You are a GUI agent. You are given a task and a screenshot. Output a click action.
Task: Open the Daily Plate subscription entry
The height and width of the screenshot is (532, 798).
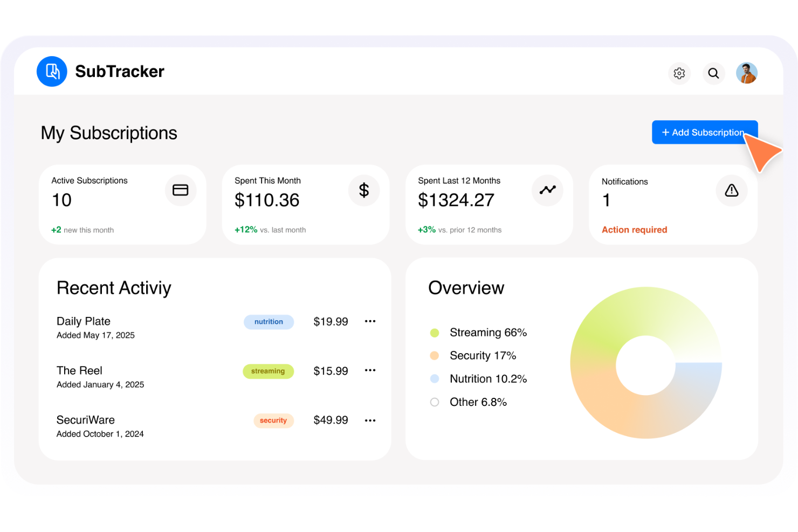tap(84, 321)
